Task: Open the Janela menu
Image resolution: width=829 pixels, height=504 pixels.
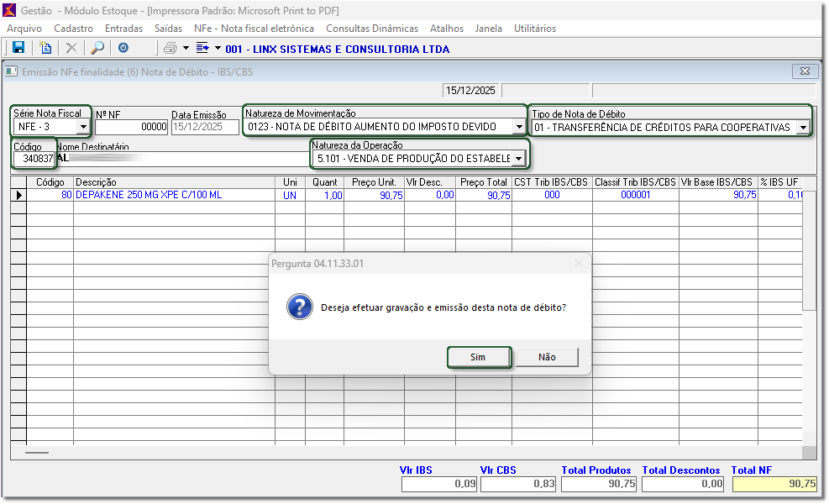Action: click(489, 29)
